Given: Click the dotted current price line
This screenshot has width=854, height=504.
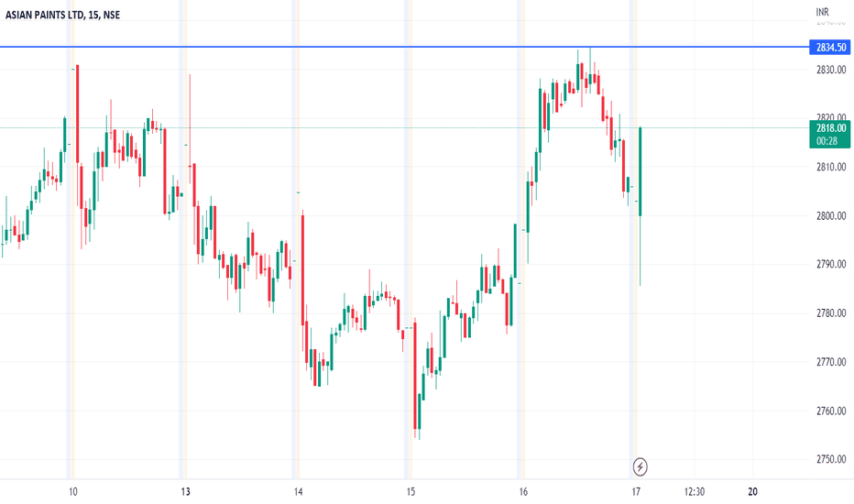Looking at the screenshot, I should [405, 128].
